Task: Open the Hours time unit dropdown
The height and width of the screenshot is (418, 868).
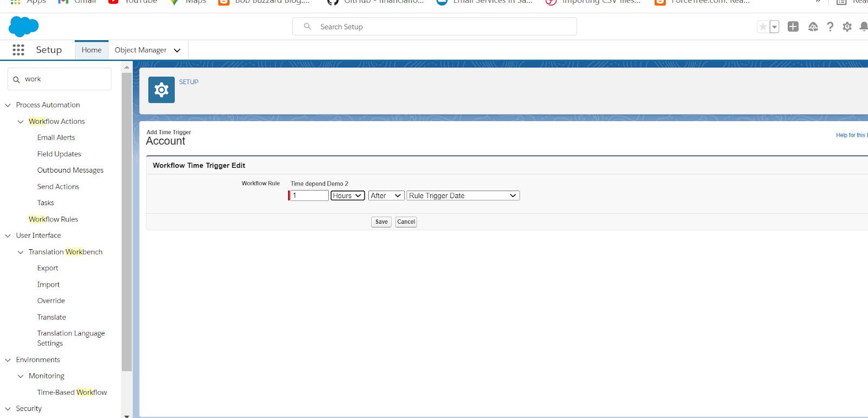Action: (347, 195)
